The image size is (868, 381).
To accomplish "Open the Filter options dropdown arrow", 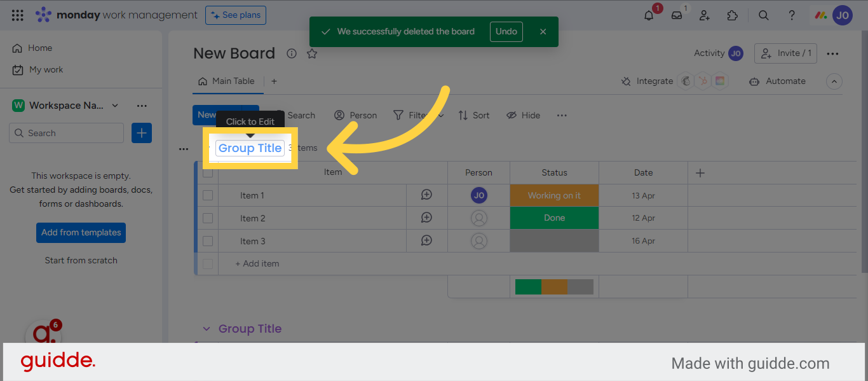I will click(441, 115).
